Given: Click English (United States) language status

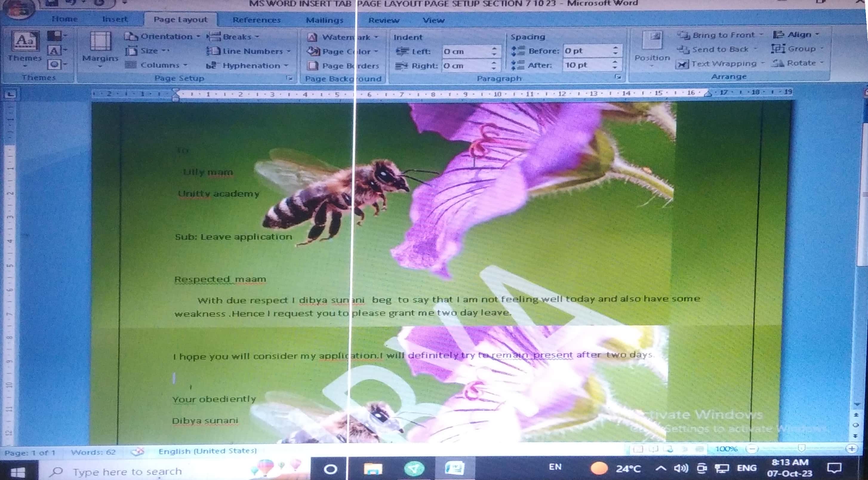Looking at the screenshot, I should pyautogui.click(x=207, y=451).
